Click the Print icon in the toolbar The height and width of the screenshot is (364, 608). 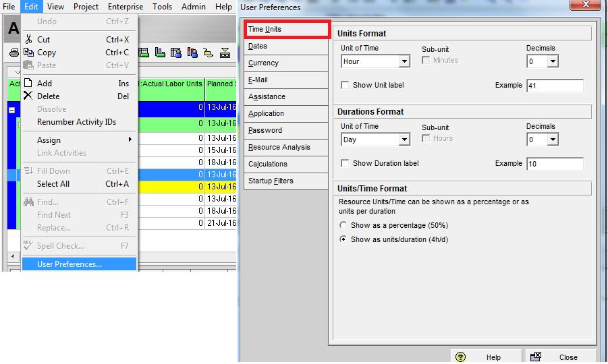pyautogui.click(x=14, y=53)
